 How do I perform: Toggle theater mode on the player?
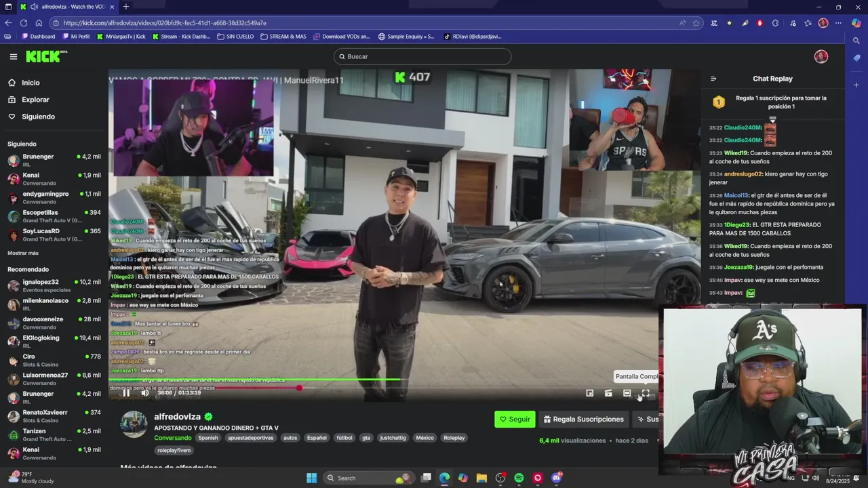pos(627,393)
